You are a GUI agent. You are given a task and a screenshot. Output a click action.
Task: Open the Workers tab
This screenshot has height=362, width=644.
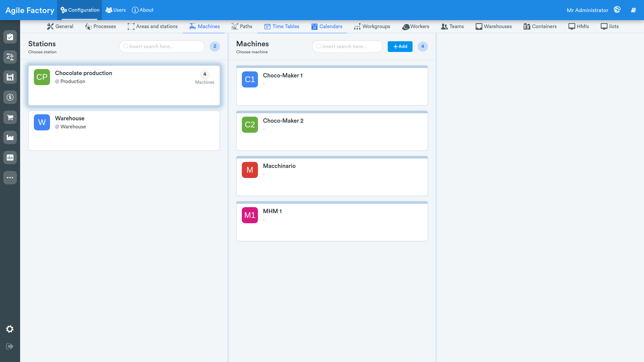point(416,26)
